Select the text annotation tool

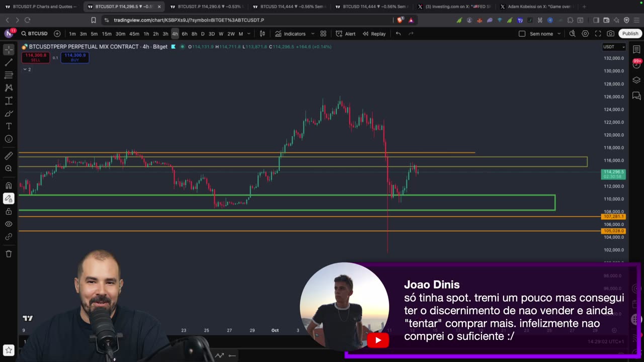(9, 126)
